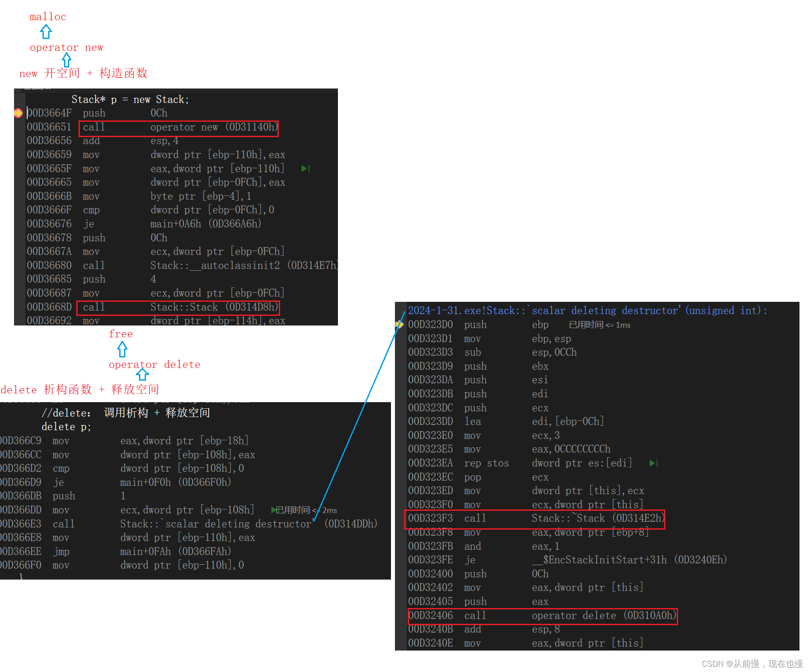This screenshot has width=810, height=672.
Task: Click 'and eax,1' line at 00D323FB
Action: click(x=484, y=546)
